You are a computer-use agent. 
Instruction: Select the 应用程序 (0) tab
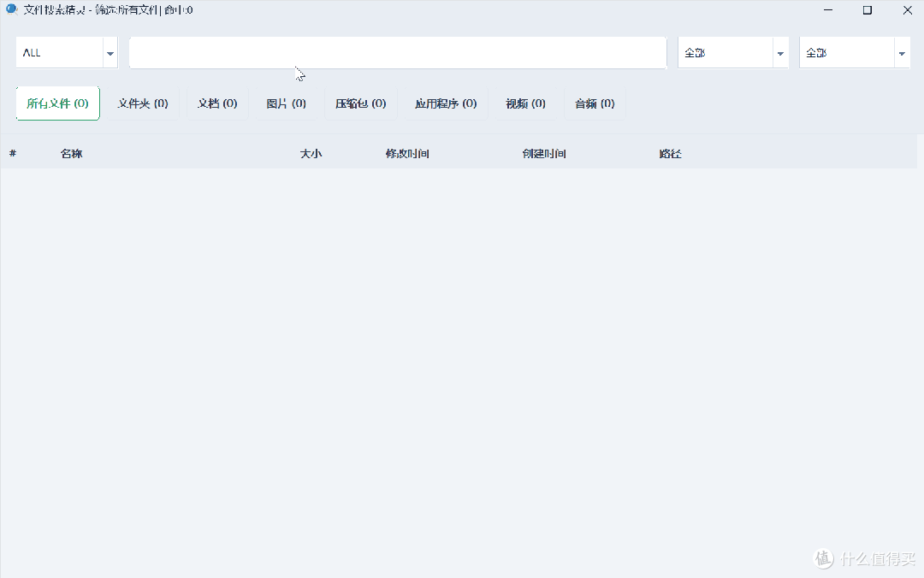click(x=446, y=103)
